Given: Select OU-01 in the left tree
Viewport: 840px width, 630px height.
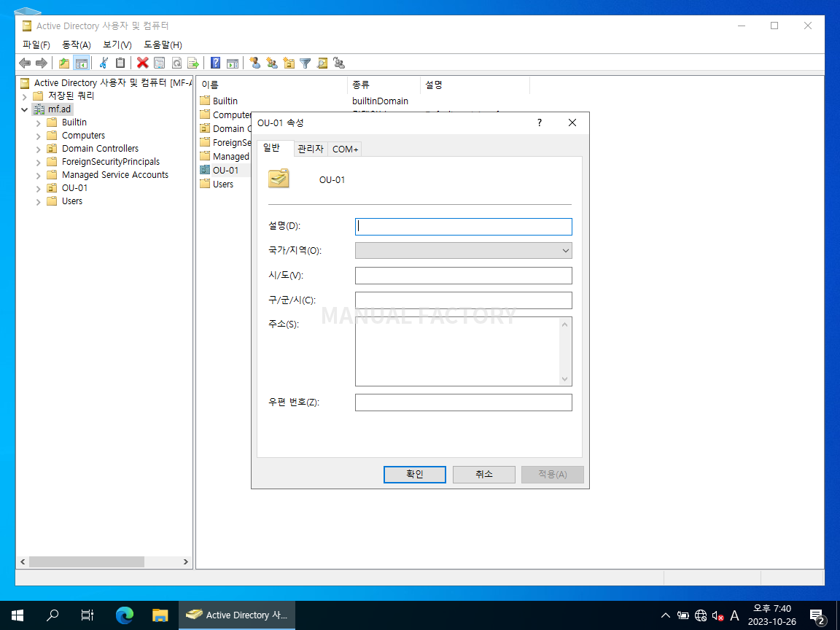Looking at the screenshot, I should click(x=74, y=188).
